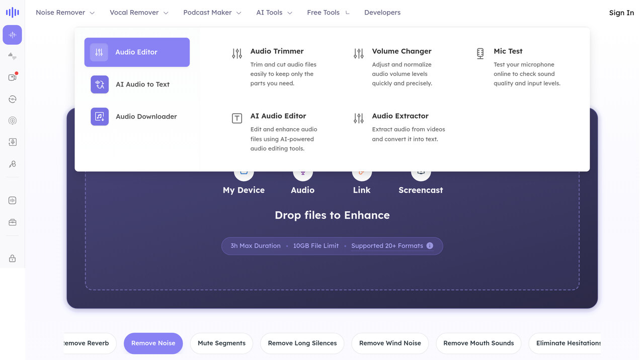Open the Developers page

(382, 13)
